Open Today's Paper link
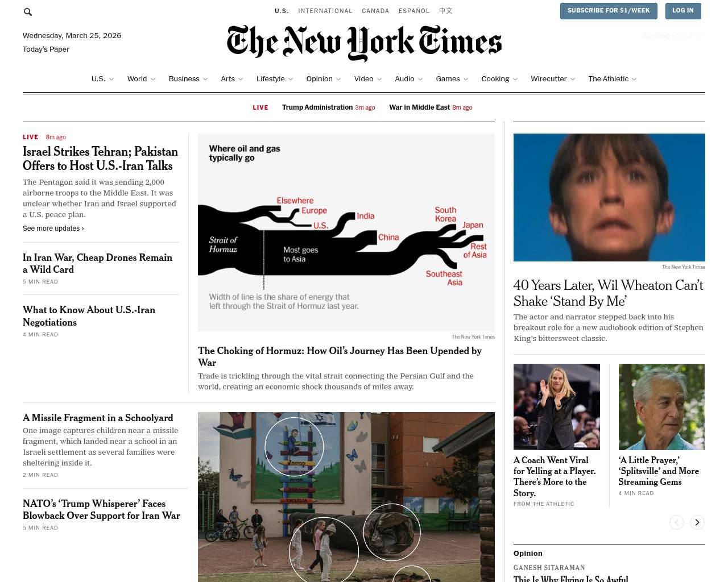Viewport: 728px width, 582px height. (46, 49)
